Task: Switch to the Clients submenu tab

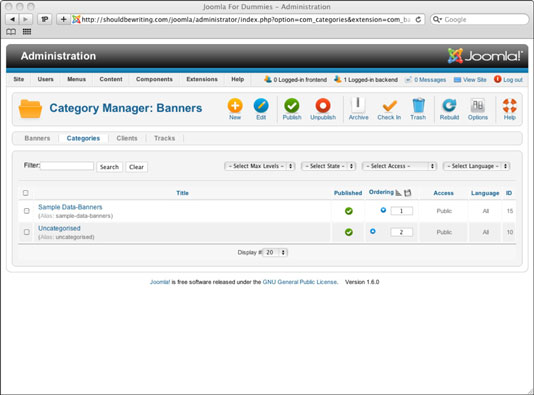Action: click(127, 138)
